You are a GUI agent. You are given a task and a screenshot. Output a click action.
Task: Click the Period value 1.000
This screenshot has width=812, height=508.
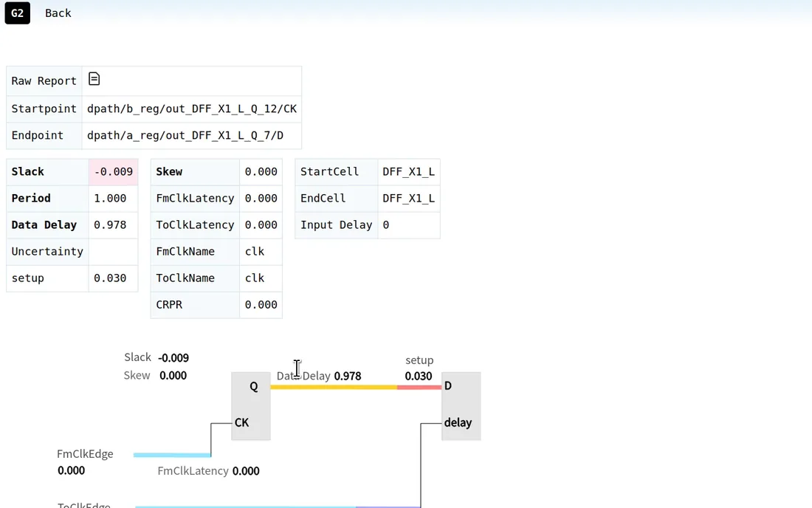(x=114, y=199)
